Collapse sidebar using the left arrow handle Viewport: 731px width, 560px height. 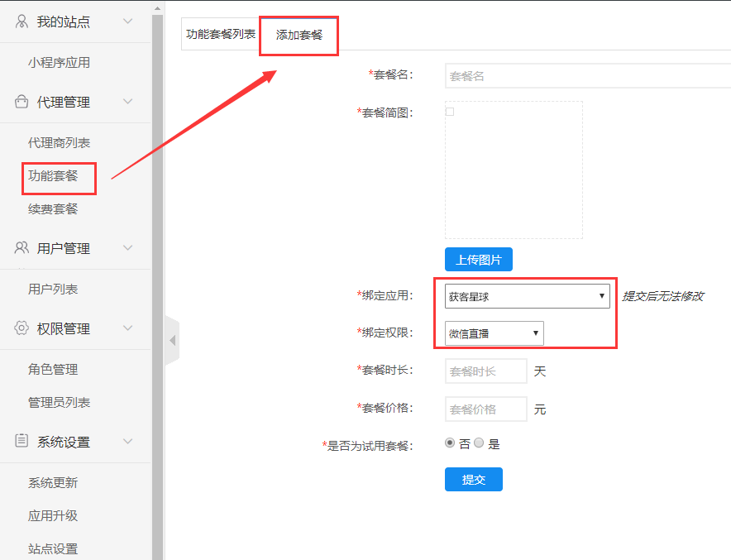point(172,340)
